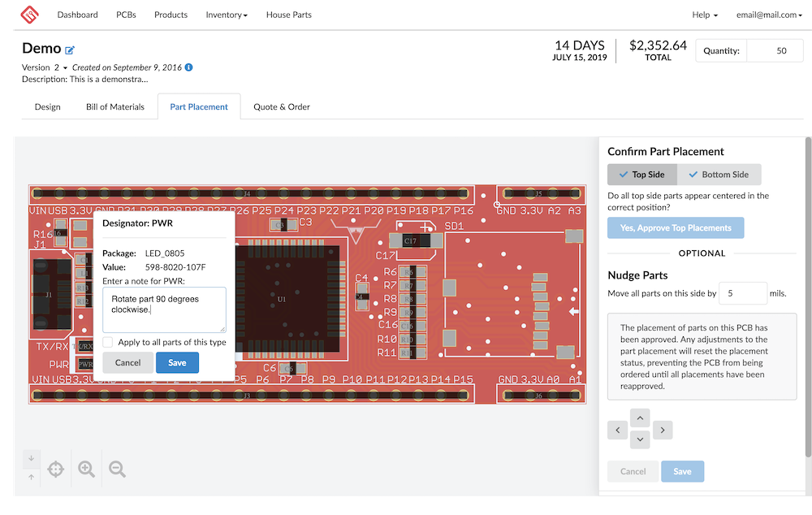Open the Help dropdown menu
Image resolution: width=812 pixels, height=515 pixels.
(x=705, y=15)
